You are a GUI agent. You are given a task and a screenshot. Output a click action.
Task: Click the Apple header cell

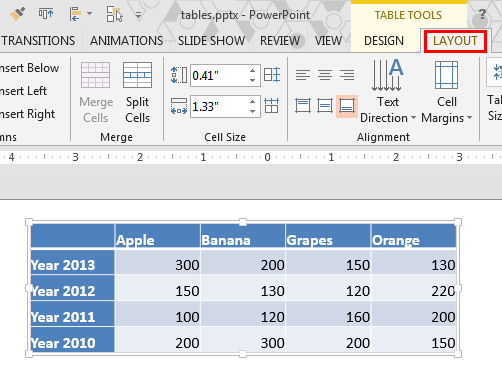pos(157,236)
